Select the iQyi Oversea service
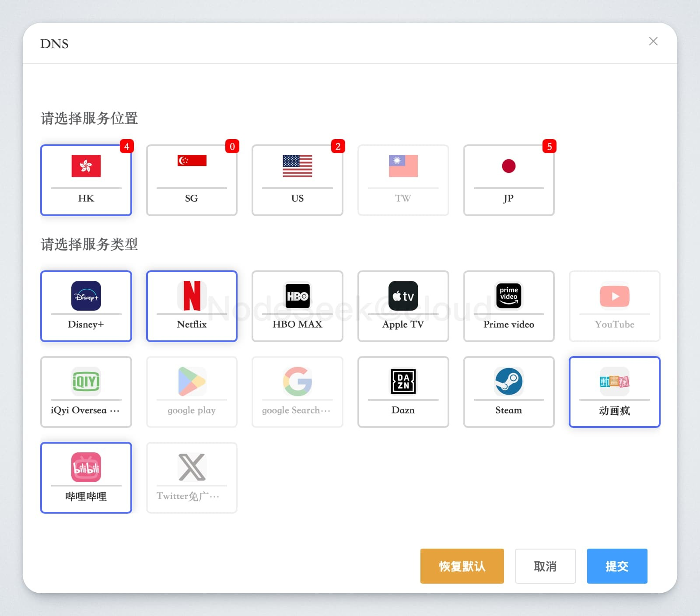700x616 pixels. coord(86,392)
